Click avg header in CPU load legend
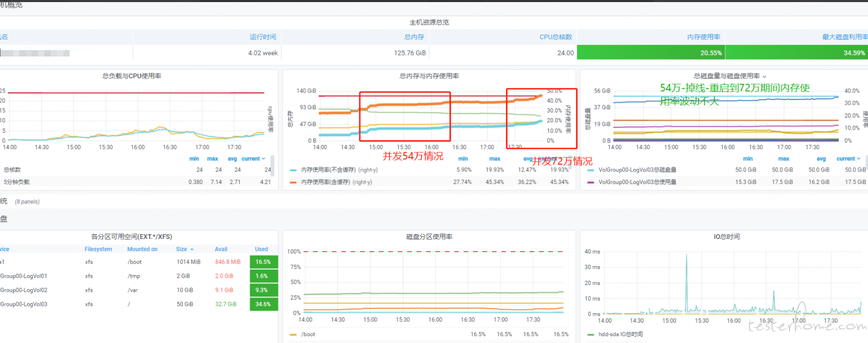This screenshot has height=343, width=868. [x=232, y=158]
